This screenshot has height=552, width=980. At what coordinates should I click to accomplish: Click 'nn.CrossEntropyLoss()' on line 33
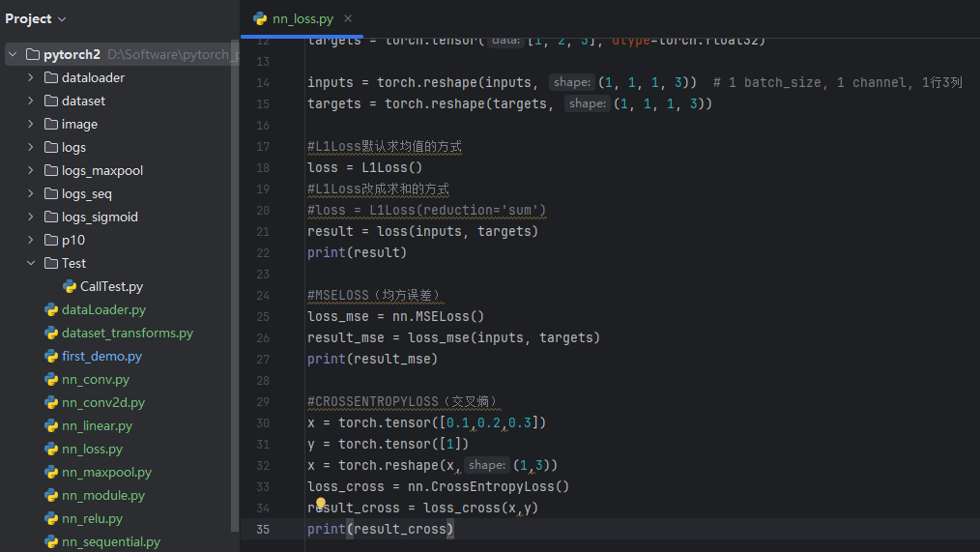488,486
